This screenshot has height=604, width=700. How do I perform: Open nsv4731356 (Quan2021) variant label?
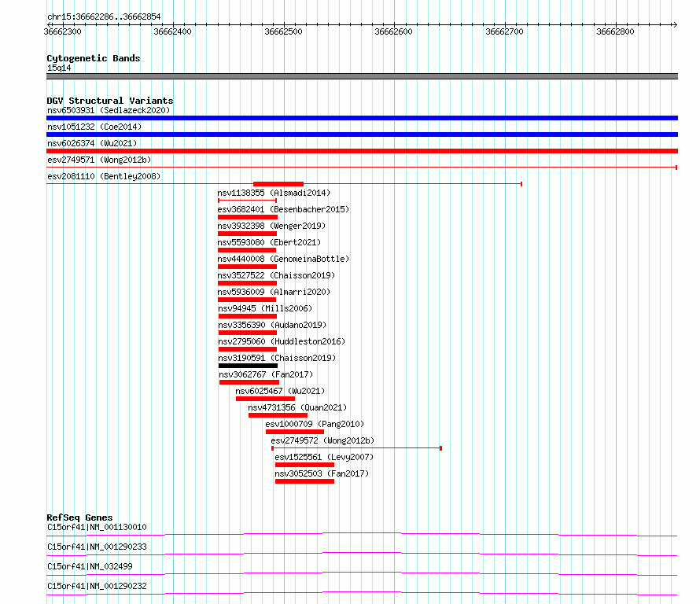pyautogui.click(x=297, y=407)
